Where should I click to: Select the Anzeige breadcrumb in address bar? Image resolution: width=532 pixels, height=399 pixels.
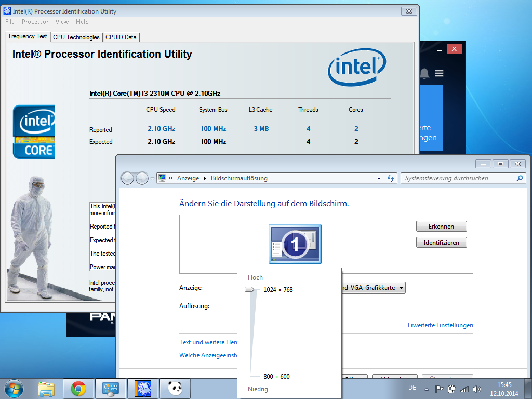coord(188,178)
